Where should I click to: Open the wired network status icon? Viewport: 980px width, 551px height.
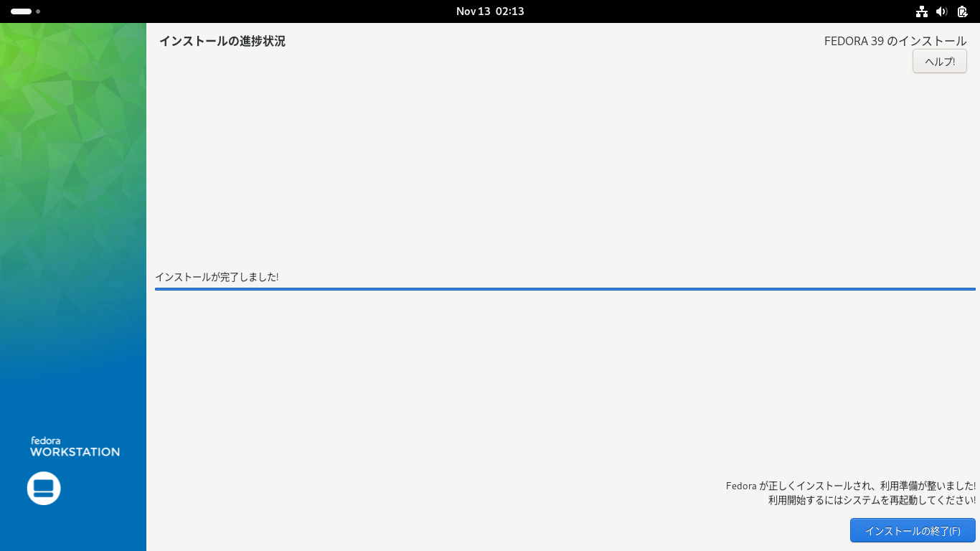pos(922,11)
